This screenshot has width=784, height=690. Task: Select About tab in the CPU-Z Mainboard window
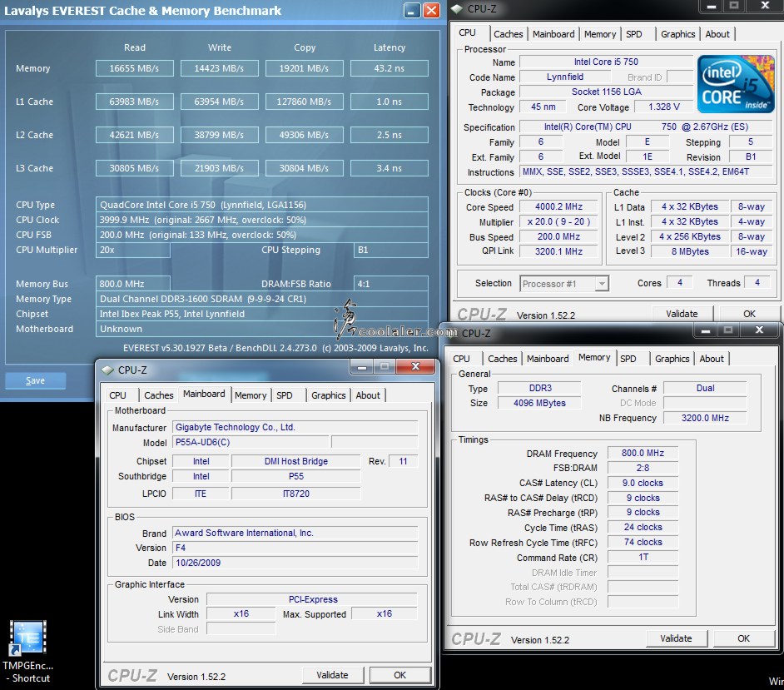368,395
